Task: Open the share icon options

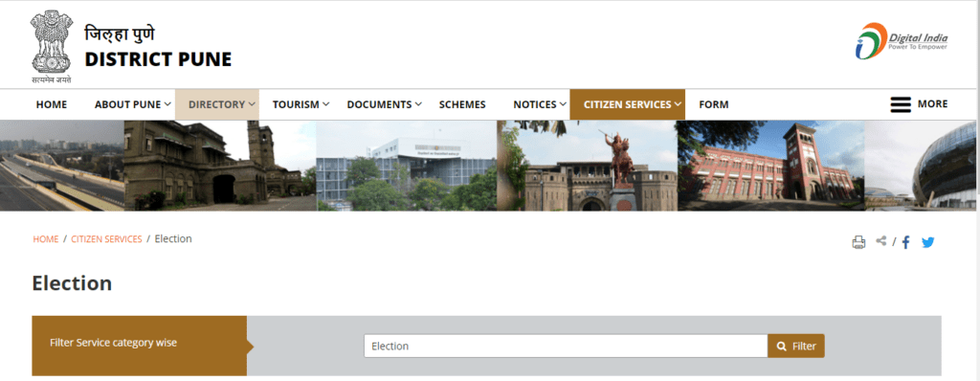Action: [x=881, y=241]
